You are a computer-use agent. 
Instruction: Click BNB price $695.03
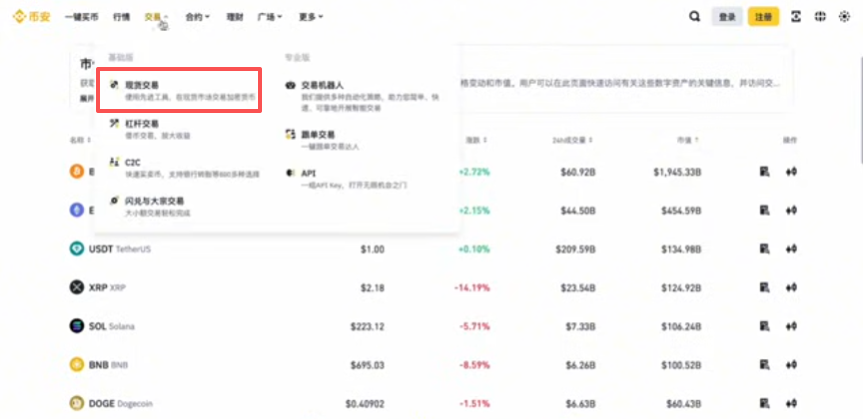(x=367, y=365)
